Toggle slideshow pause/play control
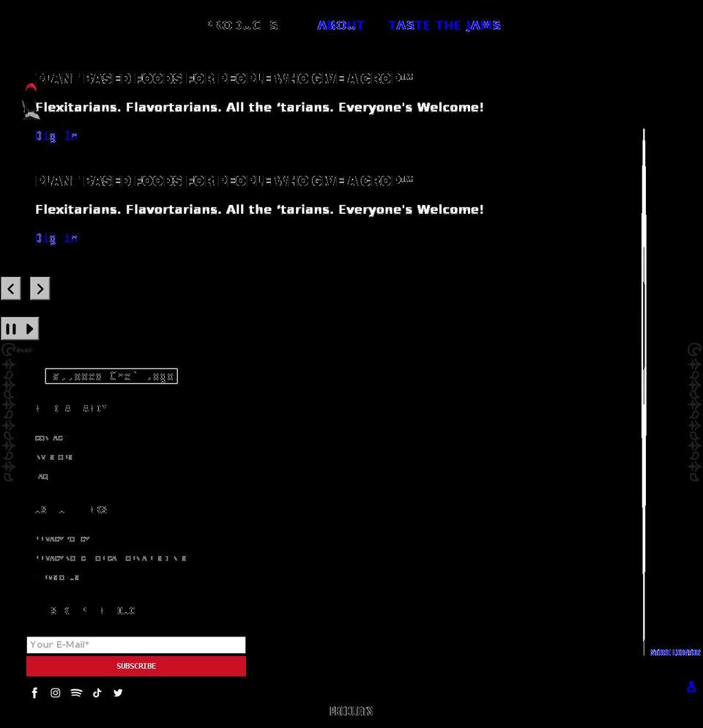This screenshot has width=703, height=728. tap(20, 329)
